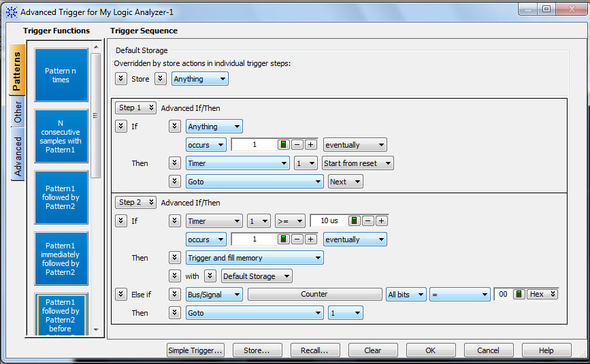The width and height of the screenshot is (590, 364).
Task: Click chevron icon before Else if
Action: (120, 295)
